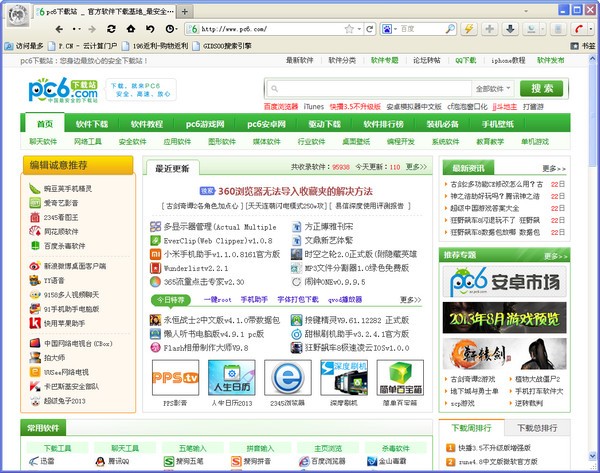The width and height of the screenshot is (600, 473).
Task: Switch to 下载总排行 tab
Action: point(537,428)
